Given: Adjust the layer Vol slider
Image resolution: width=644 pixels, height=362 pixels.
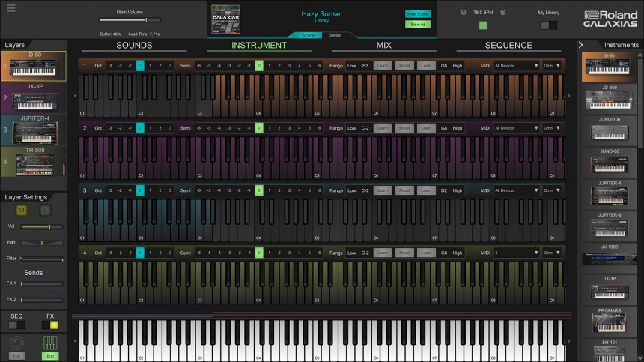Looking at the screenshot, I should coord(41,227).
